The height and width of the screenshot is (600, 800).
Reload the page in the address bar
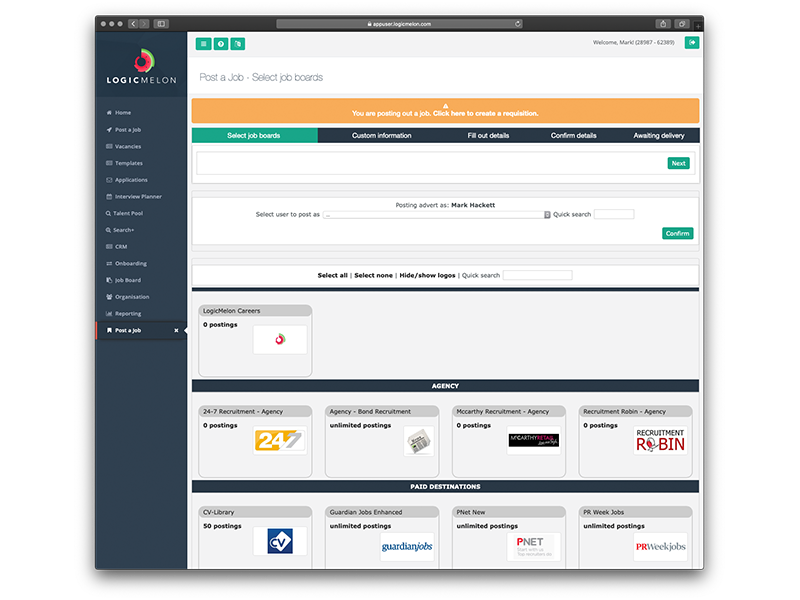[517, 23]
